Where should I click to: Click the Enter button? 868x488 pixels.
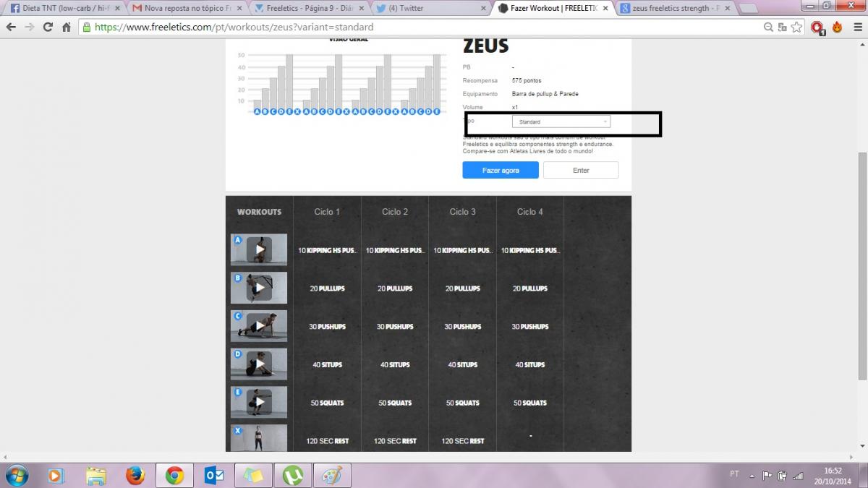(x=581, y=170)
